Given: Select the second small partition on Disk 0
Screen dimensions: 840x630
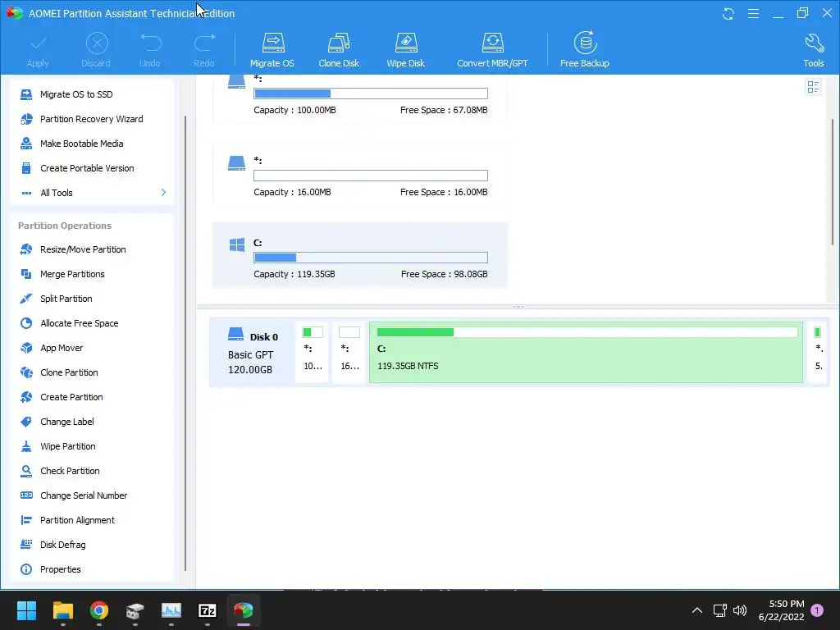Looking at the screenshot, I should [349, 353].
